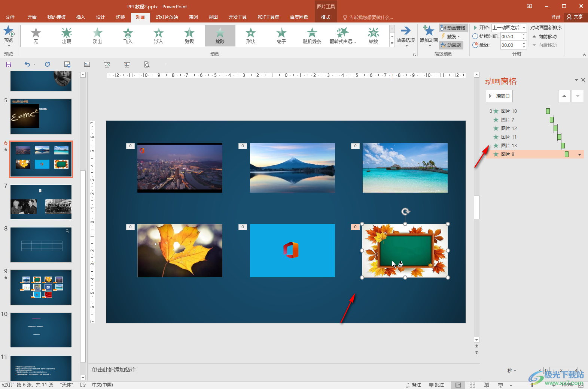Screen dimensions: 588x389
Task: Toggle the 动画刷 animation painter
Action: pos(451,45)
